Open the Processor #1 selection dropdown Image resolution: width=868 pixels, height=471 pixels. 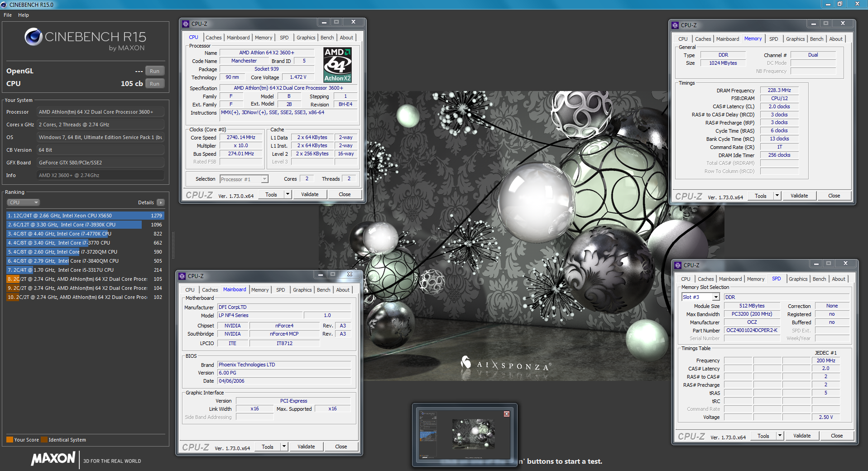click(x=244, y=179)
